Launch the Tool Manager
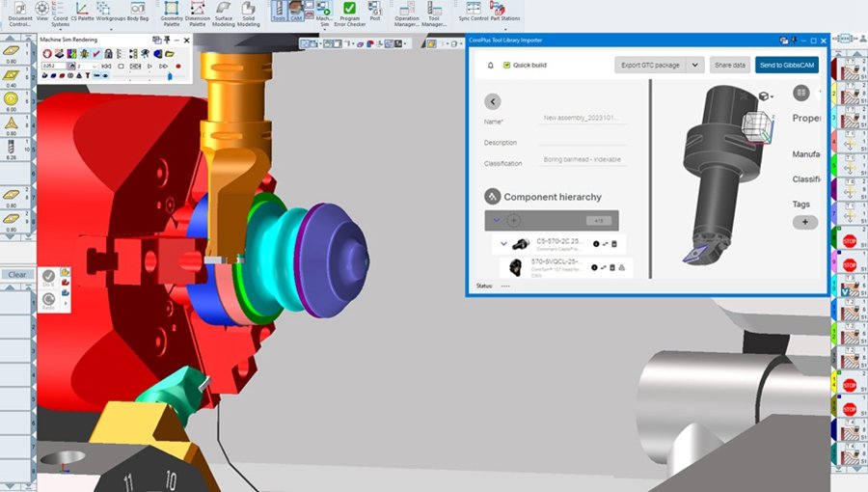The image size is (868, 492). click(x=434, y=14)
